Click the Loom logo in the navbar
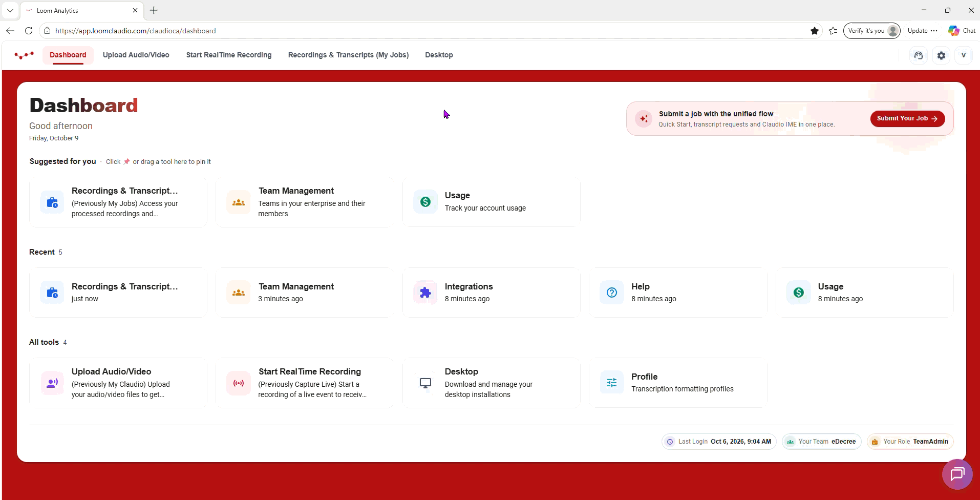980x500 pixels. coord(24,55)
